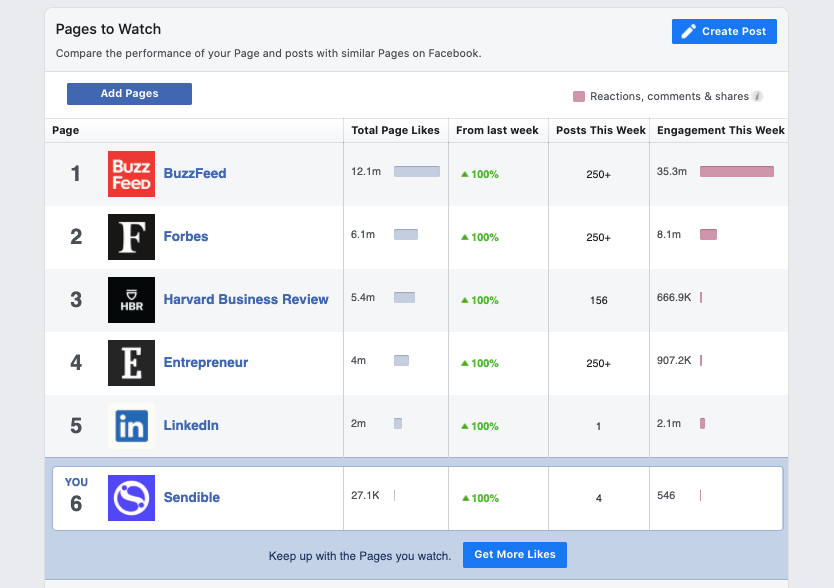Click the green 100% trend indicator for BuzzFeed

pos(480,173)
